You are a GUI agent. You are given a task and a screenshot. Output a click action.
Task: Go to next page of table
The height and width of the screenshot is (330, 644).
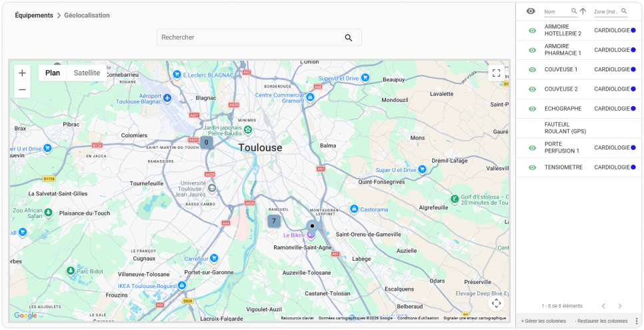(620, 306)
